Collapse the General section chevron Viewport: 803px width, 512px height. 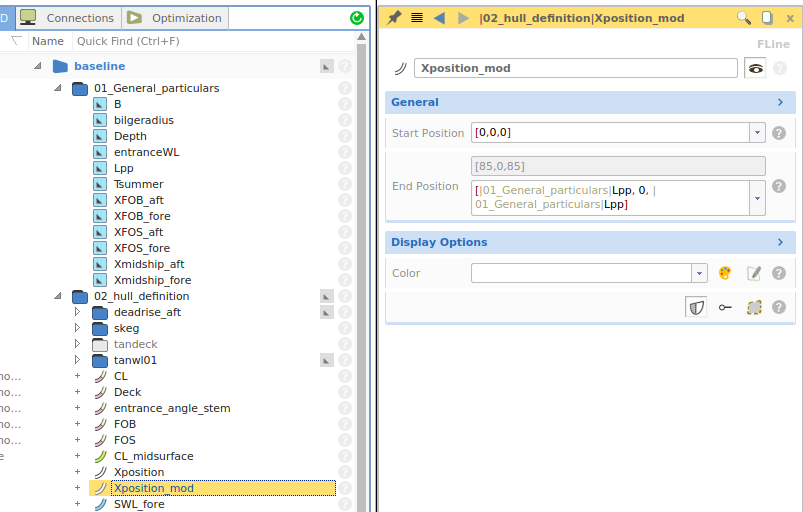tap(780, 102)
